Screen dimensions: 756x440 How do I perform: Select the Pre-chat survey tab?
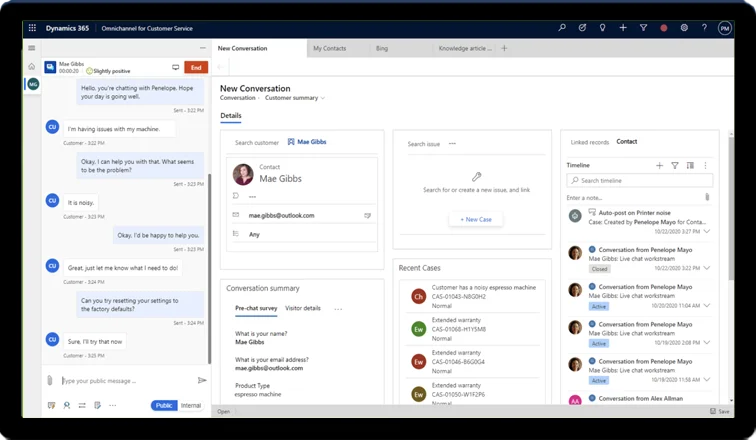pos(256,308)
